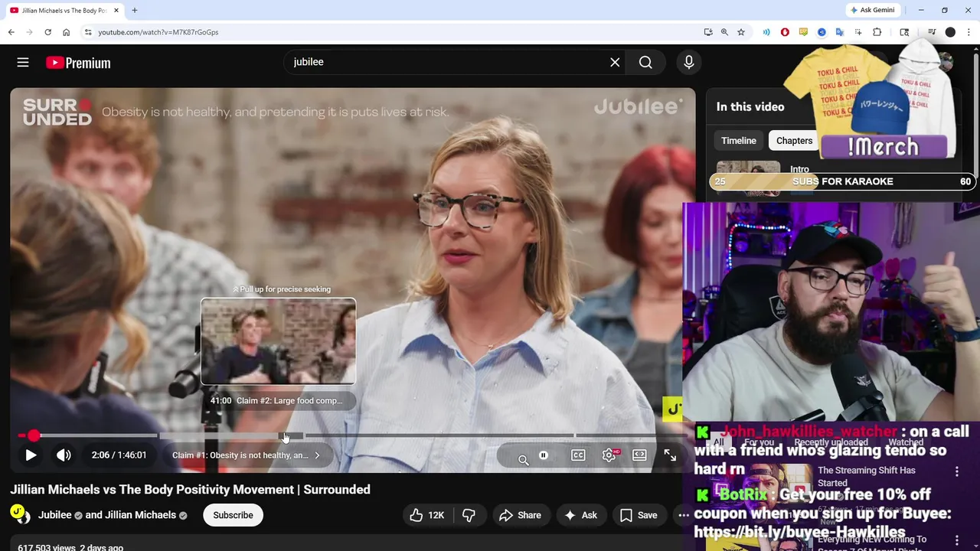Image resolution: width=980 pixels, height=551 pixels.
Task: Toggle closed captions CC button
Action: coord(578,455)
